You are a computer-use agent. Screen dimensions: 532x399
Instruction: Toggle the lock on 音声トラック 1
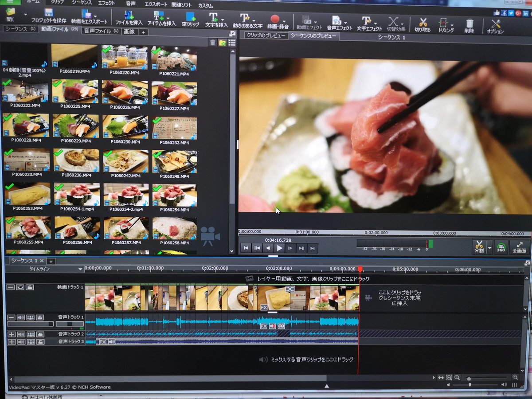tap(39, 317)
